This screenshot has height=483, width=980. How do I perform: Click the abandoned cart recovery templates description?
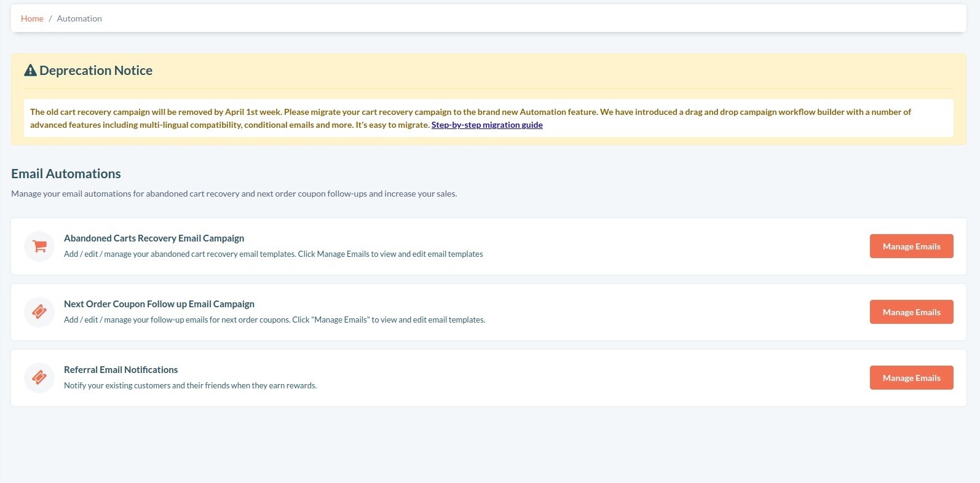pyautogui.click(x=273, y=254)
